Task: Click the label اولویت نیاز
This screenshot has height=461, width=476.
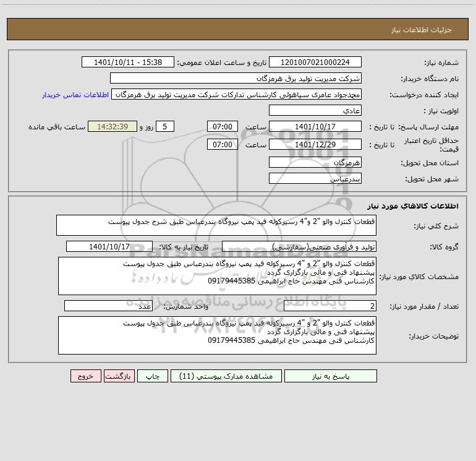Action: [x=441, y=111]
